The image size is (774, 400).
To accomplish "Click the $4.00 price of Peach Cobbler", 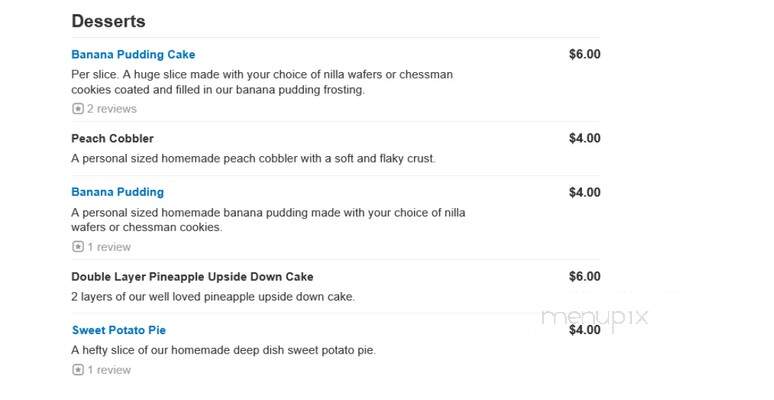I will tap(584, 138).
